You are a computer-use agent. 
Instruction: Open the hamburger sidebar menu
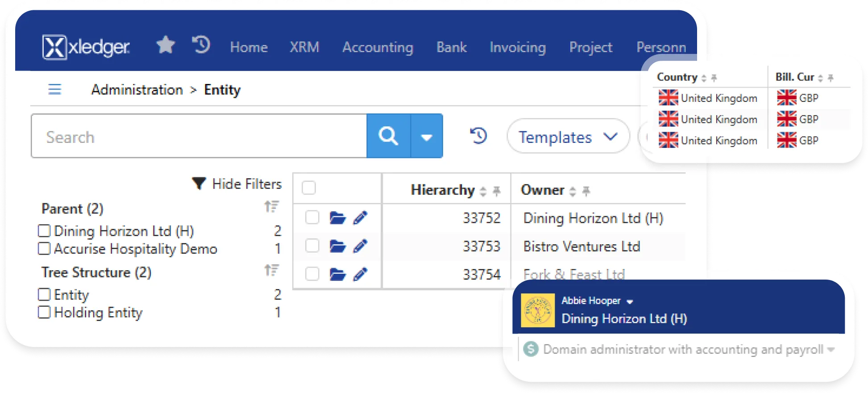click(54, 89)
